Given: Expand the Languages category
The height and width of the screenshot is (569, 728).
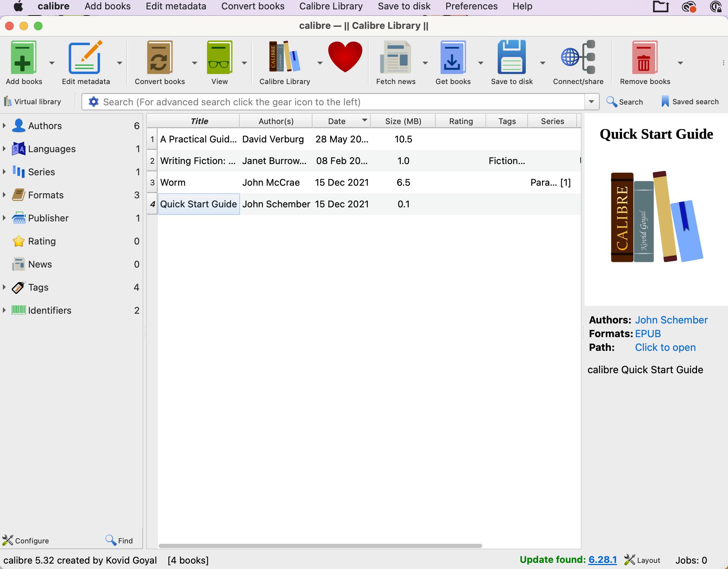Looking at the screenshot, I should 4,149.
